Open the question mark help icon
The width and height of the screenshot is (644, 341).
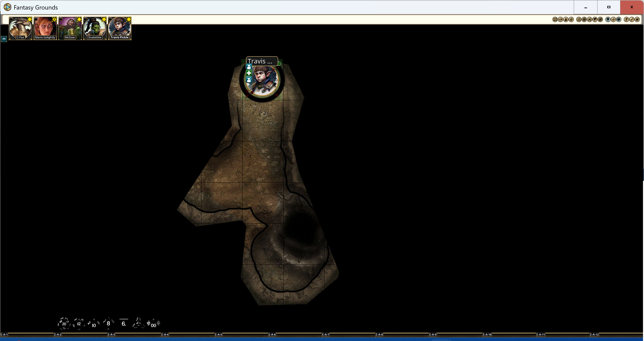click(626, 19)
